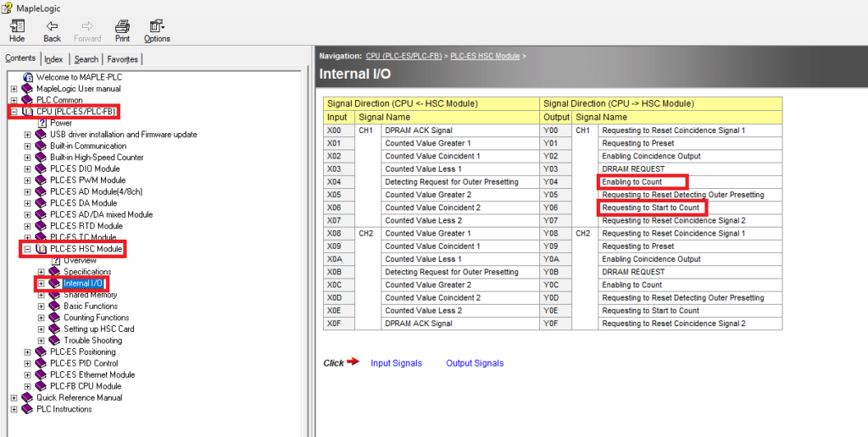This screenshot has height=437, width=868.
Task: Select Counting Functions in the tree
Action: click(96, 318)
